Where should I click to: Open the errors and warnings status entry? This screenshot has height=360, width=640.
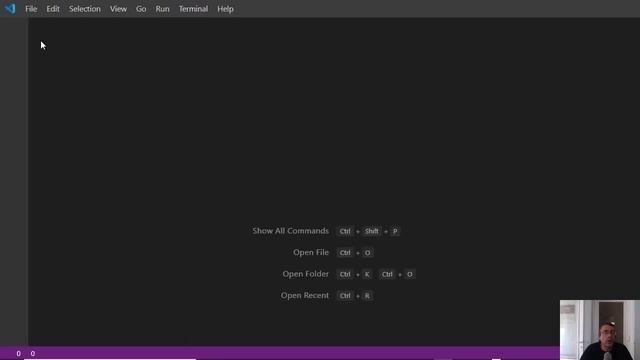point(25,353)
